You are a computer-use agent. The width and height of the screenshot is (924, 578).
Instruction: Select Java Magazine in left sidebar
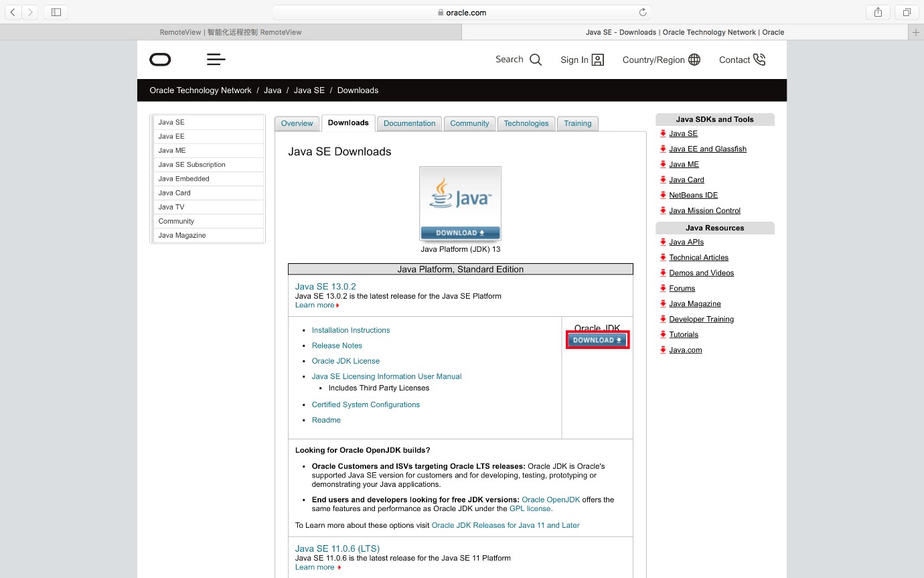point(208,235)
